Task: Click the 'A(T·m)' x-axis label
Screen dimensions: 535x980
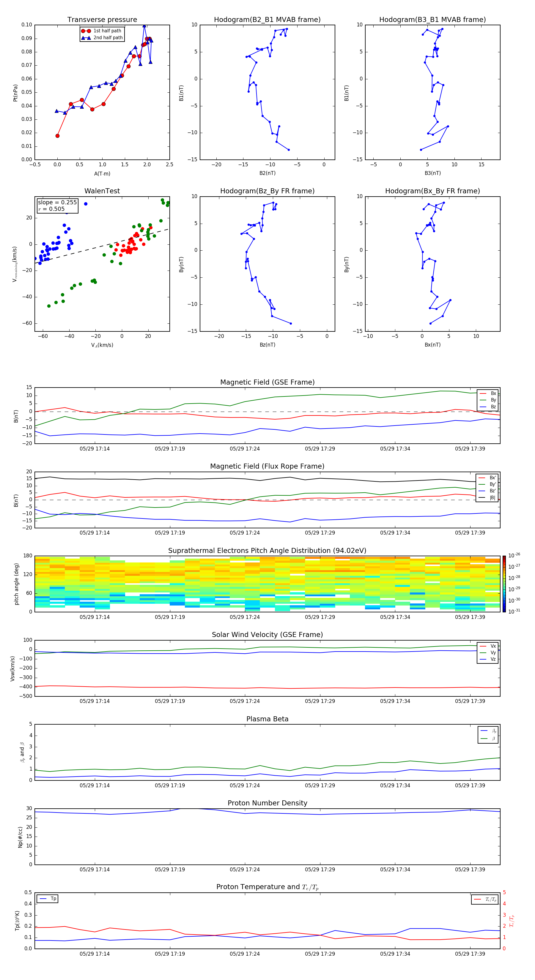Action: (102, 174)
